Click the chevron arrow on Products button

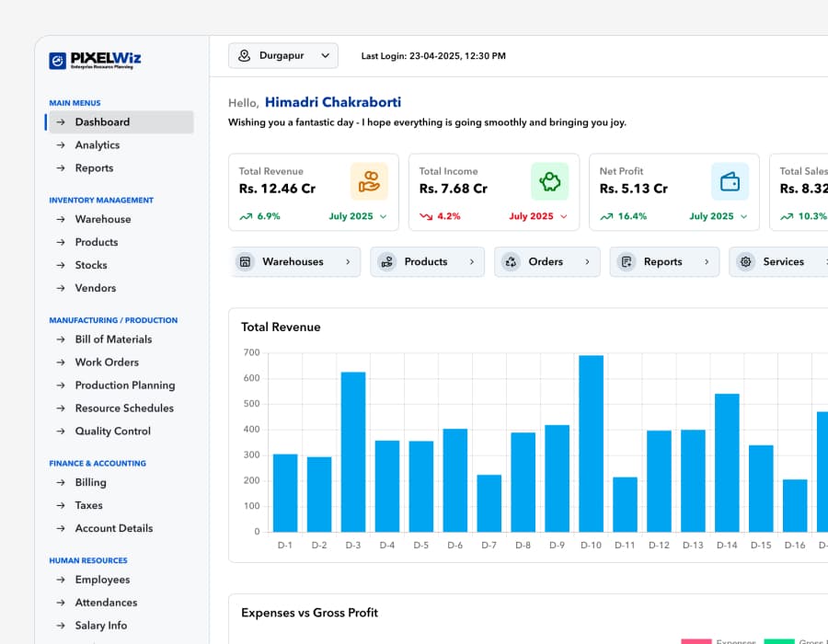tap(472, 262)
